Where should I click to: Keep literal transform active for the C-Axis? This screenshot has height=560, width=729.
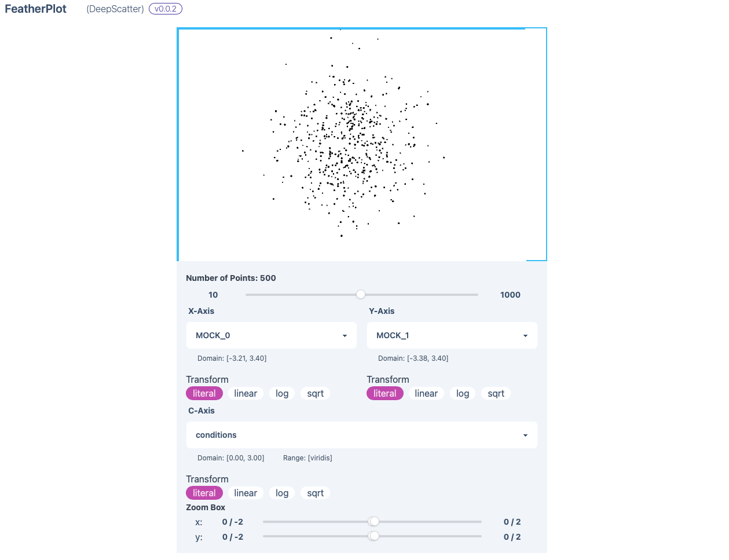[x=204, y=493]
